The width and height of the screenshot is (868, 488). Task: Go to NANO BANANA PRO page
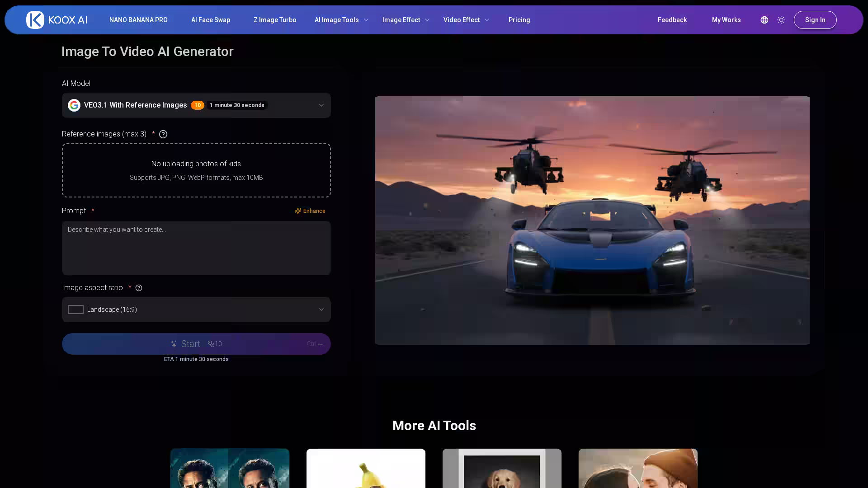click(x=138, y=20)
